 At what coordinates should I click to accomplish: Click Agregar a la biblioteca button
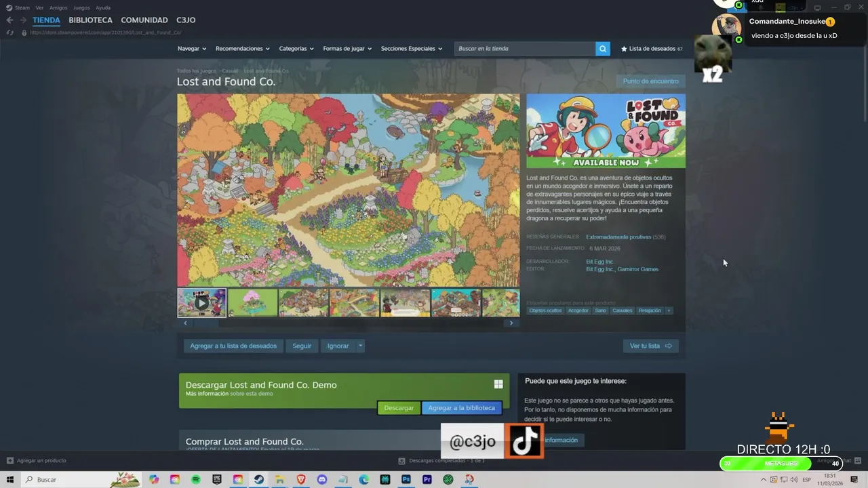pyautogui.click(x=461, y=408)
